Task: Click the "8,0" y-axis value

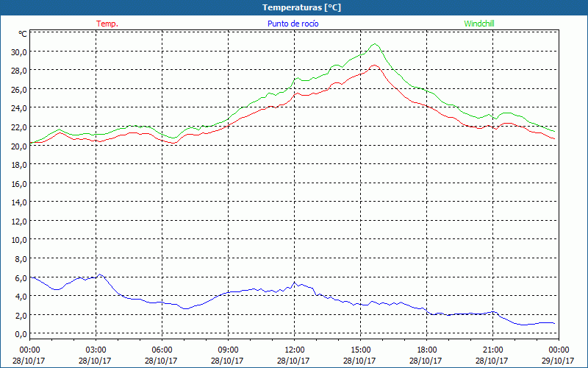Action: pyautogui.click(x=21, y=259)
